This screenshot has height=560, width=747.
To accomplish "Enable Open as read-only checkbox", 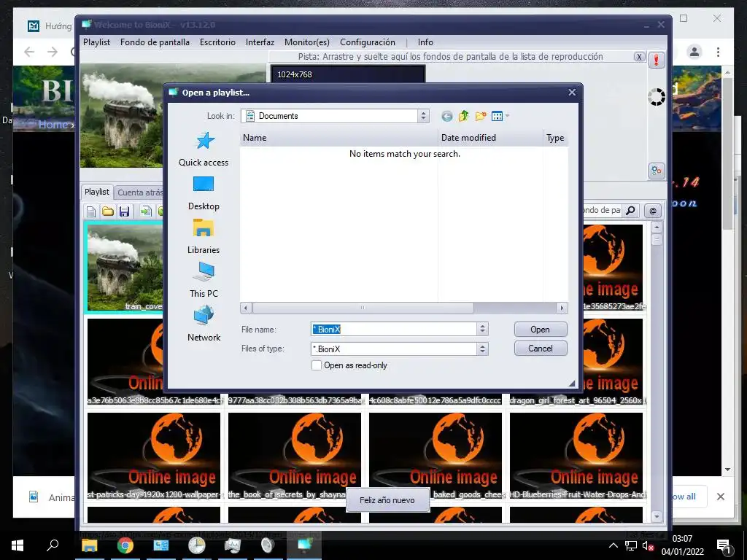I will 317,365.
